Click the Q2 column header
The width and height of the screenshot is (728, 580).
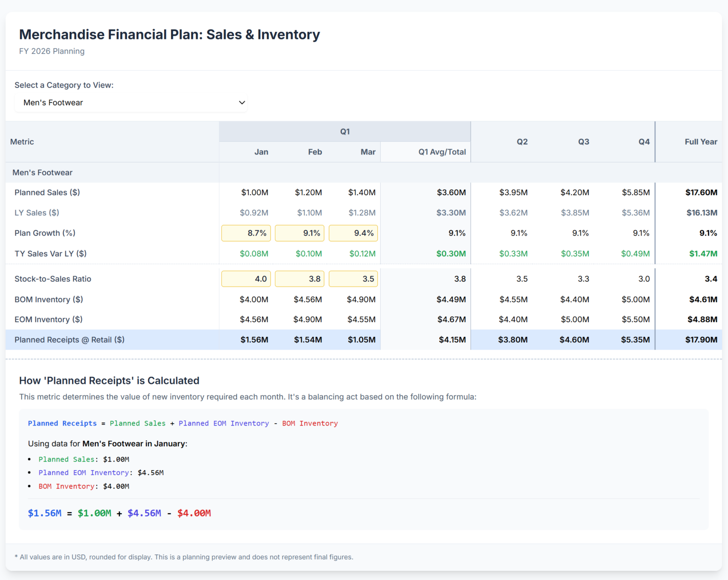pyautogui.click(x=522, y=141)
